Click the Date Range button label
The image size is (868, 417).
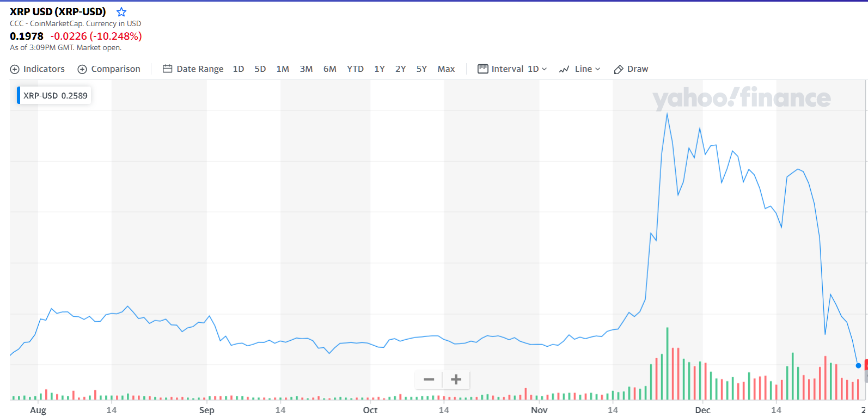200,69
